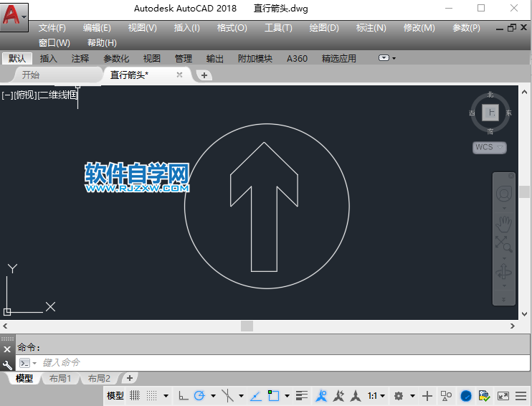Click the command line customize wrench icon
Viewport: 532px width, 406px height.
tap(7, 364)
